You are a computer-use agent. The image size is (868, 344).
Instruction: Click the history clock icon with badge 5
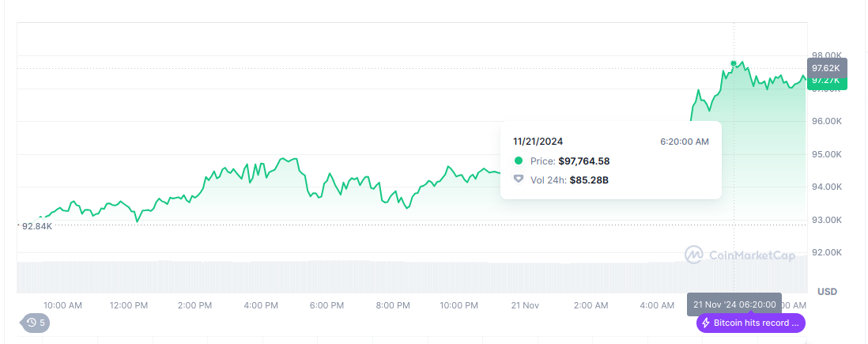32,323
